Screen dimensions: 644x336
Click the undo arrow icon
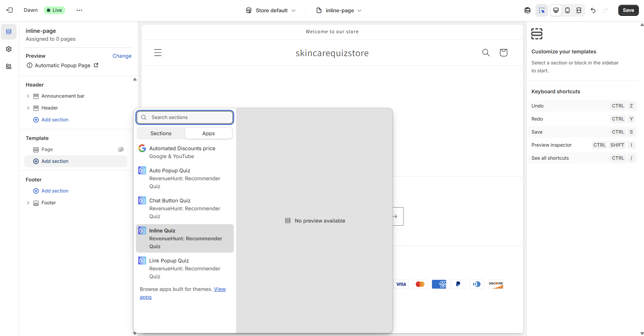tap(593, 10)
